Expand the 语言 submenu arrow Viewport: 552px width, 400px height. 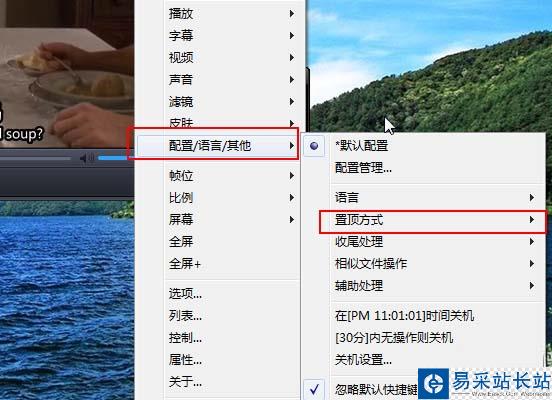point(532,198)
